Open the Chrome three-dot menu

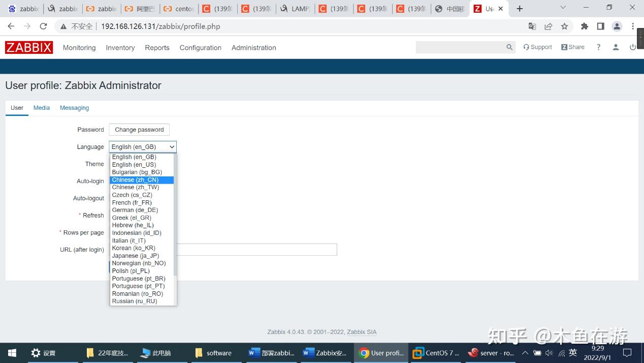[x=633, y=26]
